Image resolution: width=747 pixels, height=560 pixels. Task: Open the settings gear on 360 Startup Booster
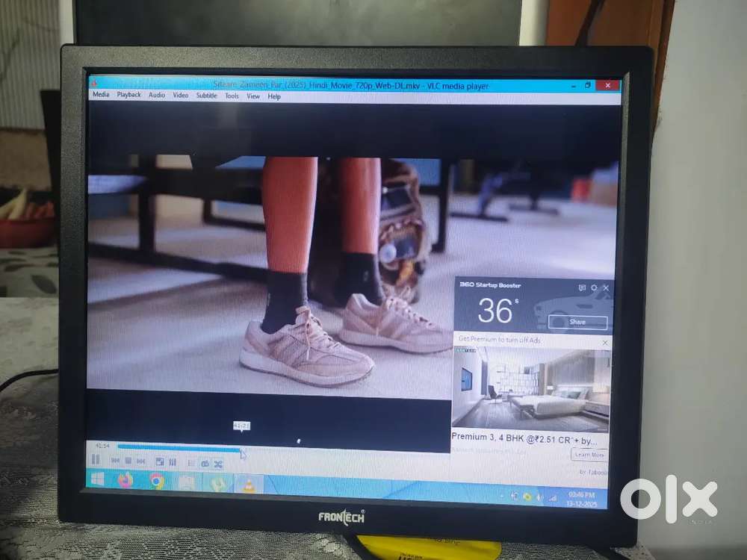pyautogui.click(x=595, y=286)
